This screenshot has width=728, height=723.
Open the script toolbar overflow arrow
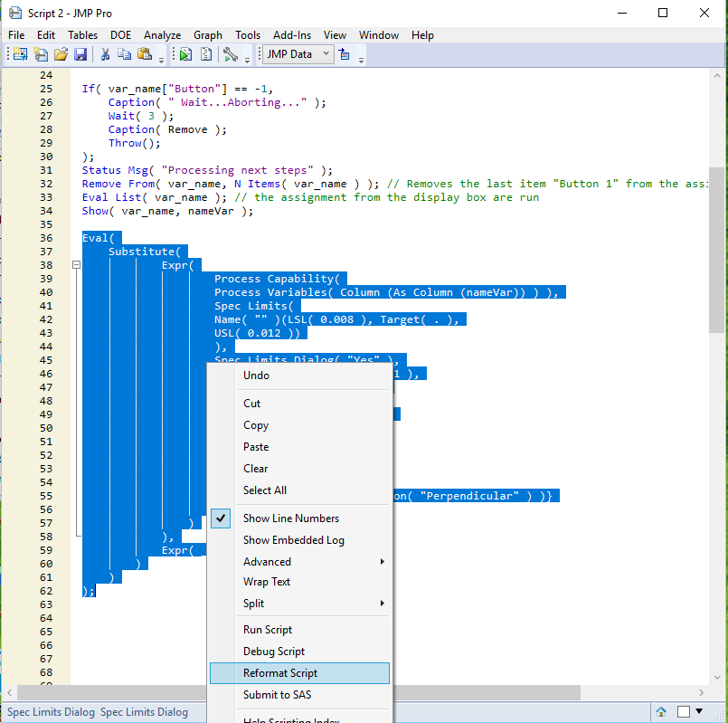pos(247,60)
